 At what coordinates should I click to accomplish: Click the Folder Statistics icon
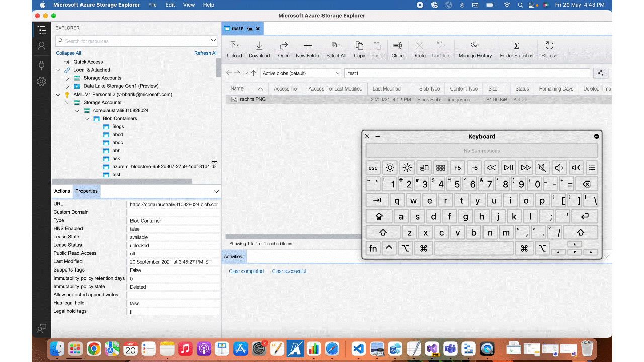pos(516,46)
